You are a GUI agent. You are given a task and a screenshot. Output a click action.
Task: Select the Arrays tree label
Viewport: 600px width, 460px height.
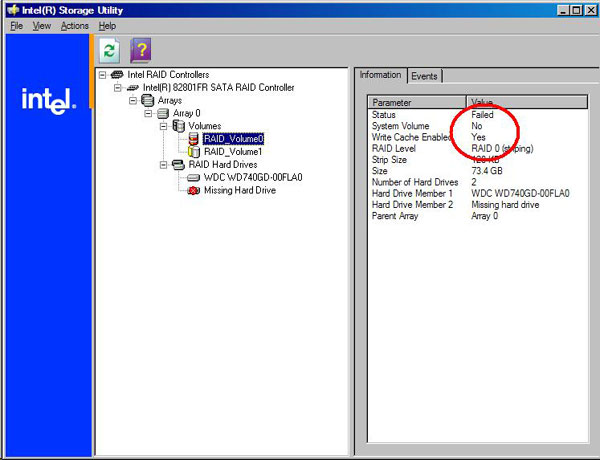170,100
